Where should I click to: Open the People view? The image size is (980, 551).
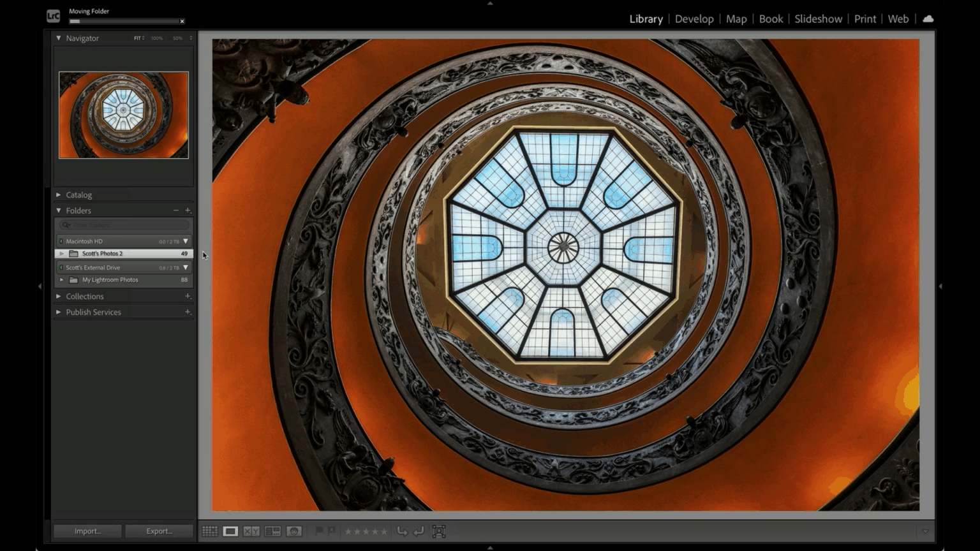(294, 531)
